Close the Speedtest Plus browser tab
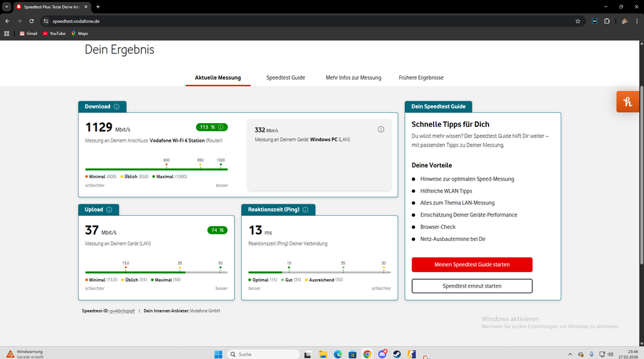 tap(86, 7)
